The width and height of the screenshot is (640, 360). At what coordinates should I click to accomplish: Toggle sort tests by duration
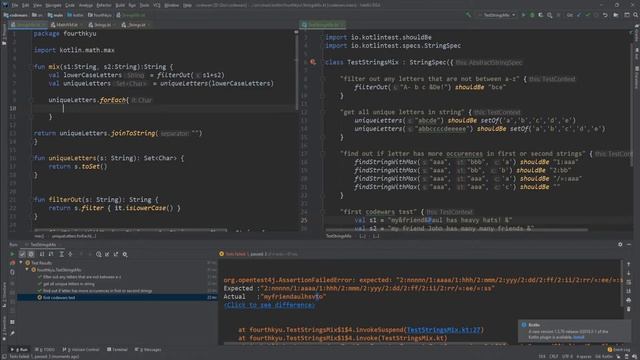coord(51,254)
